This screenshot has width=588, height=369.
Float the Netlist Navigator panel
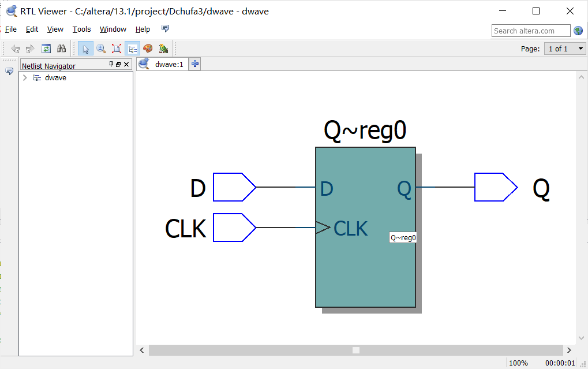point(118,65)
